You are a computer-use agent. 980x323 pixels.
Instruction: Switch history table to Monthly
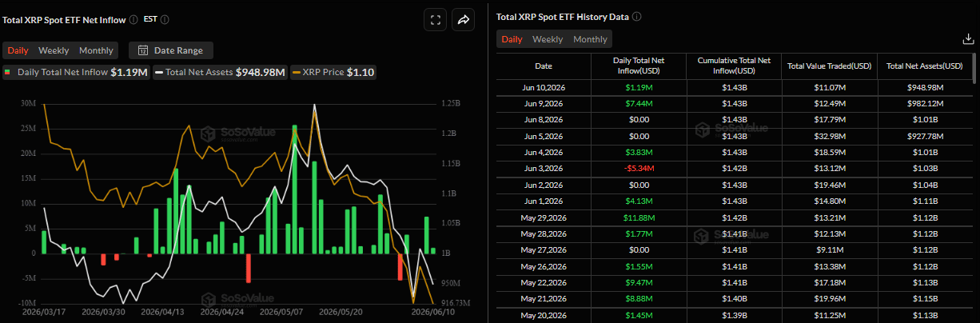pos(590,39)
